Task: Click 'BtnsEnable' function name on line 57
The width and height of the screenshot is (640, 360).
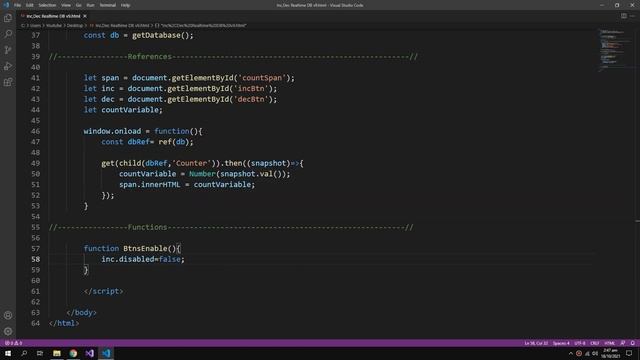Action: pos(145,249)
